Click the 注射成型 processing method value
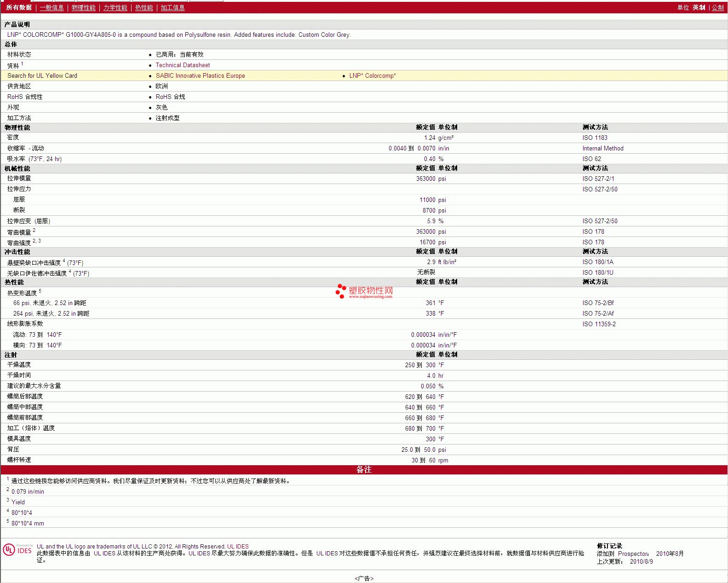This screenshot has height=583, width=728. tap(167, 118)
